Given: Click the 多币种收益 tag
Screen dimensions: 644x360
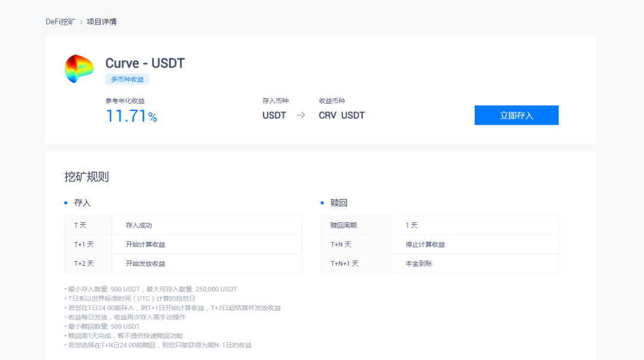Looking at the screenshot, I should (x=128, y=79).
